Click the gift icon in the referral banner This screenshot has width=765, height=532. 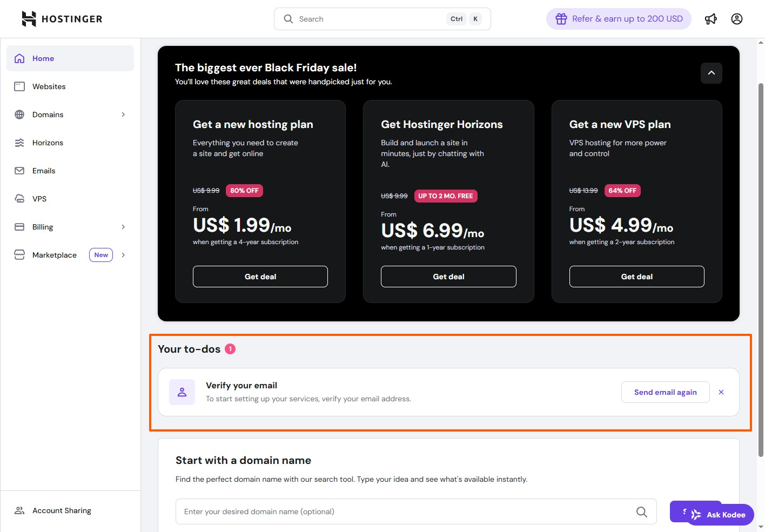(x=561, y=19)
